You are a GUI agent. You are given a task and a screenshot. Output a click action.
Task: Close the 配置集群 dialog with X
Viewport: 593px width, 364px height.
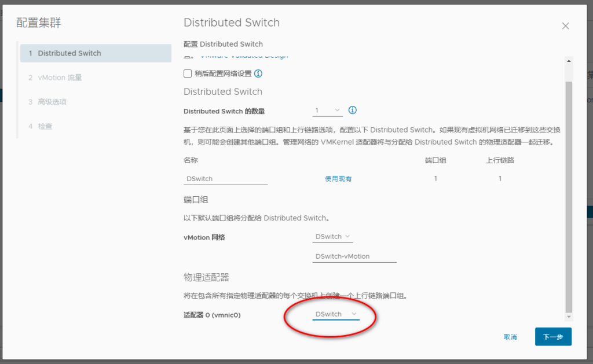pyautogui.click(x=565, y=25)
